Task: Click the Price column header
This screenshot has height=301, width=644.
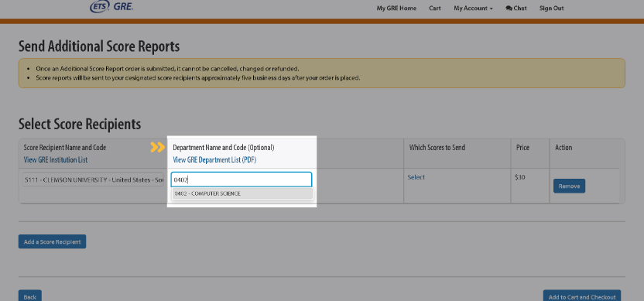Action: 522,148
